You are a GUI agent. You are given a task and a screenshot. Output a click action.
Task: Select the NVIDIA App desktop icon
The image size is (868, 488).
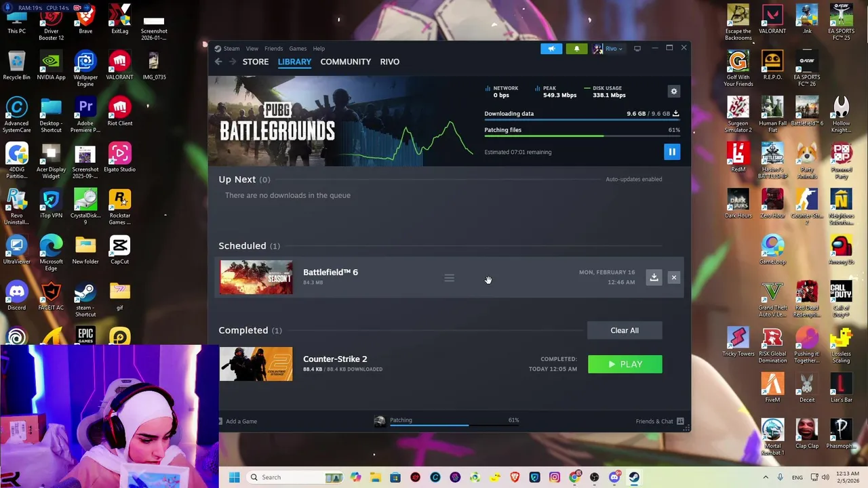click(x=51, y=66)
